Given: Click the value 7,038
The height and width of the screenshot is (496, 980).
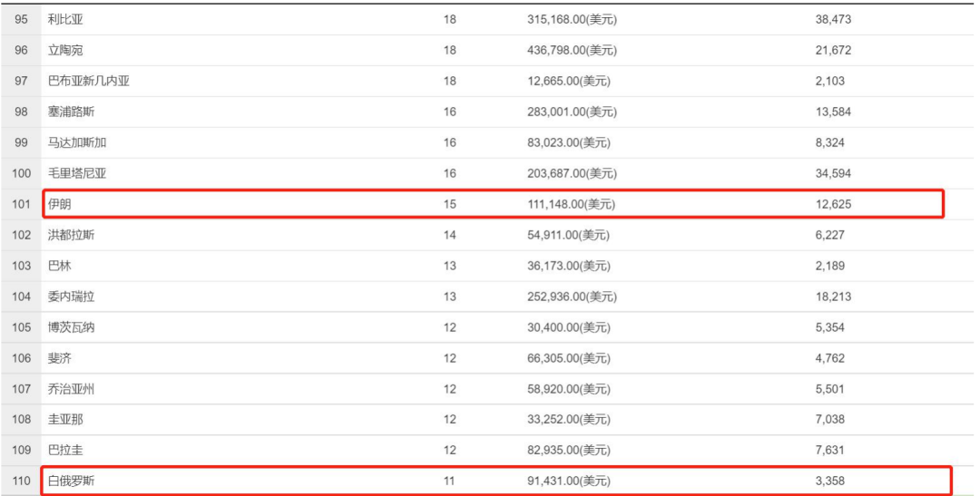Looking at the screenshot, I should coord(830,419).
